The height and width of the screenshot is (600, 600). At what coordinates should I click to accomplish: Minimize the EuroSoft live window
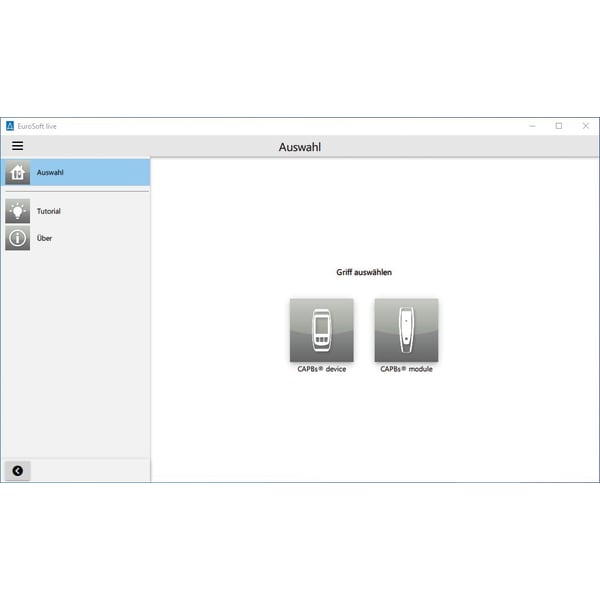531,126
